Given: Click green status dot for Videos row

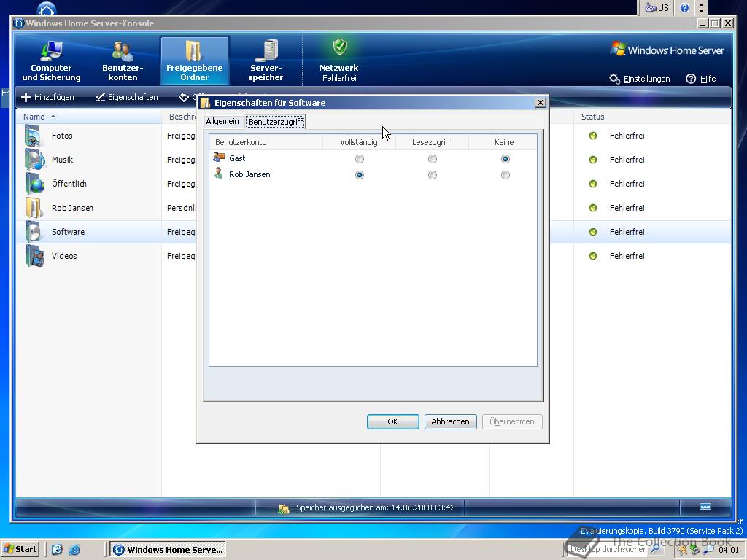Looking at the screenshot, I should pyautogui.click(x=593, y=256).
